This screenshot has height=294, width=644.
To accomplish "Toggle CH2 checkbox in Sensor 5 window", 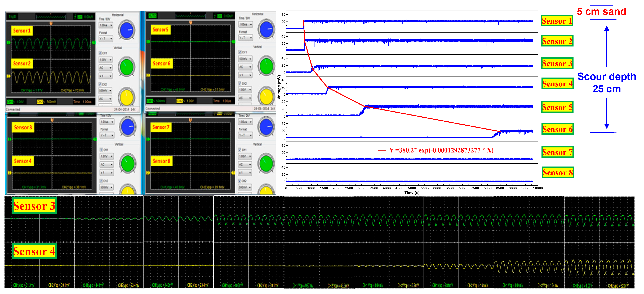I will point(240,83).
